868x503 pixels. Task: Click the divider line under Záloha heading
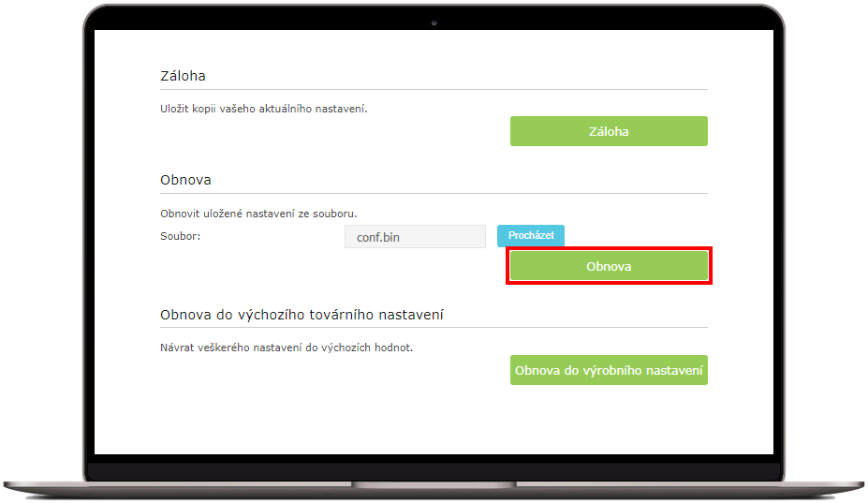coord(434,89)
